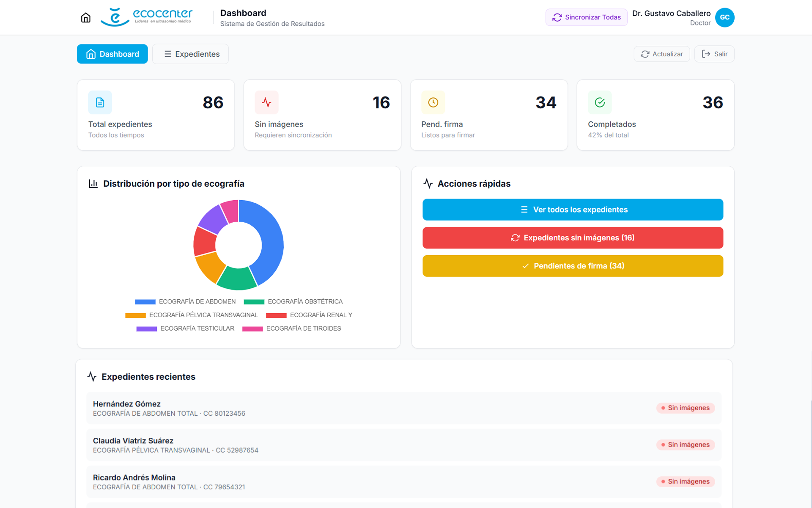Screen dimensions: 812x508
Task: Click the document icon in Total expedientes card
Action: coord(100,102)
